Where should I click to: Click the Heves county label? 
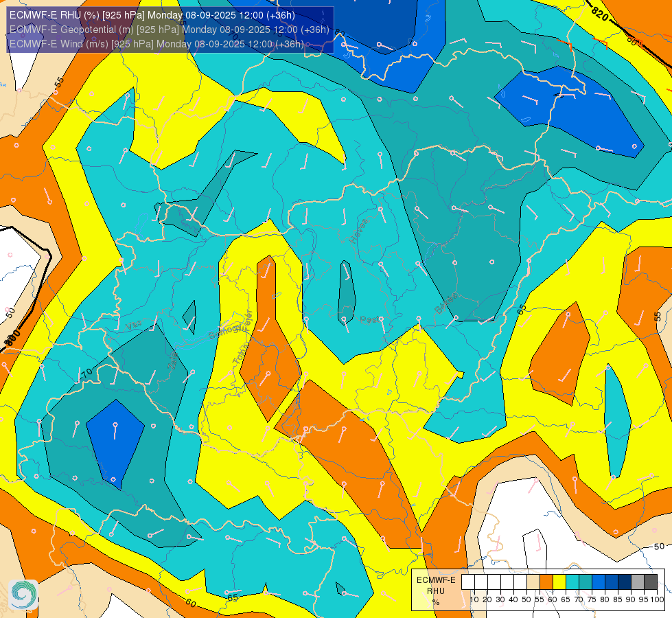(x=359, y=231)
